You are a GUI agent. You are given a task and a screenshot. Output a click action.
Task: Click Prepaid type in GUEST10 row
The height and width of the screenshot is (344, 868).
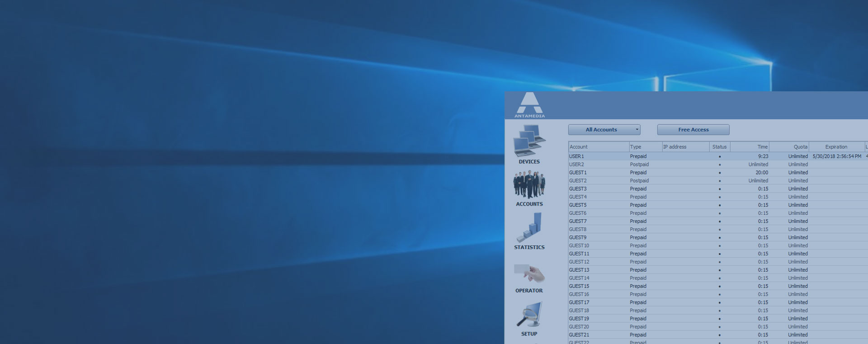tap(638, 246)
